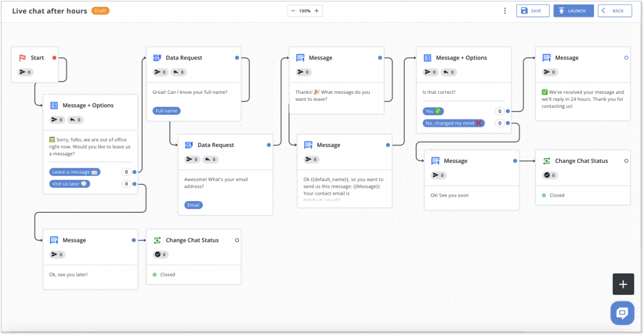
Task: Click the Back button
Action: point(614,10)
